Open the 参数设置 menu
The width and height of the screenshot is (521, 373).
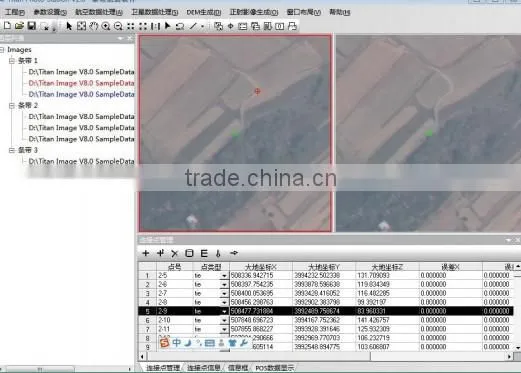pos(50,12)
